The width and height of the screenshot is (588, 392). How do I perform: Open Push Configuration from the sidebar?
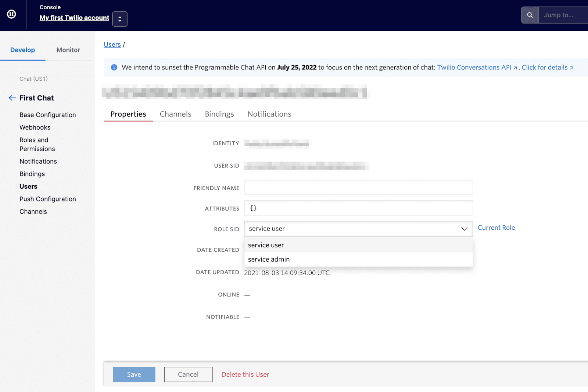47,199
